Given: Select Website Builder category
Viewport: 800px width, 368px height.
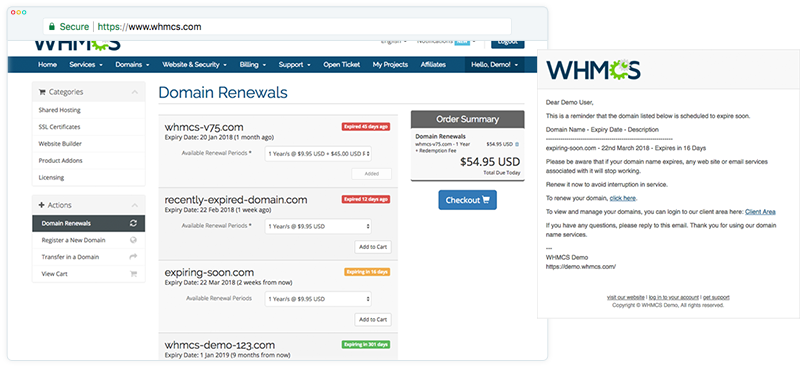Looking at the screenshot, I should 89,143.
